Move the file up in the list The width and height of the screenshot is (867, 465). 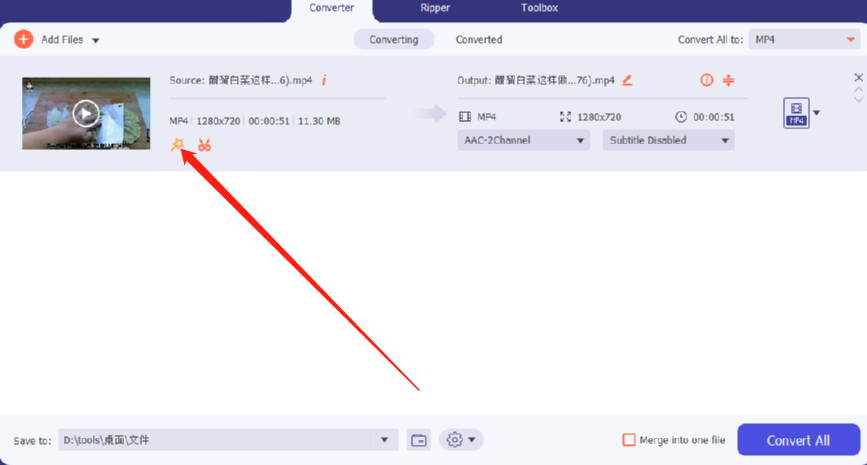pos(858,90)
